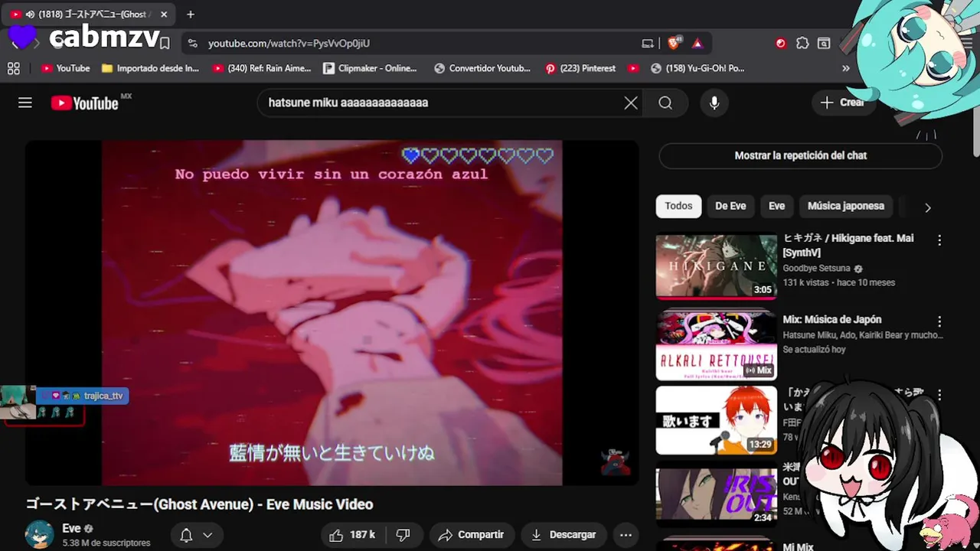Open '(158) Yu-Gi-Oh! Po...' bookmark

click(697, 68)
